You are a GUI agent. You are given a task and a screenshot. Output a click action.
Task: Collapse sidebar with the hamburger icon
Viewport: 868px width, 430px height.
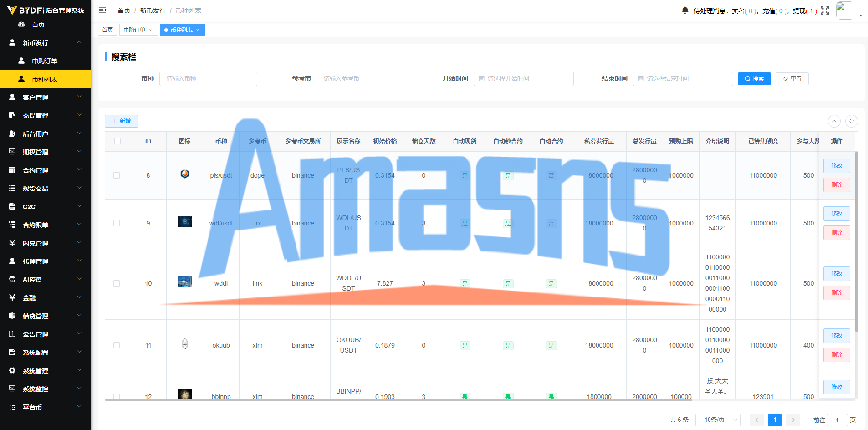[102, 10]
